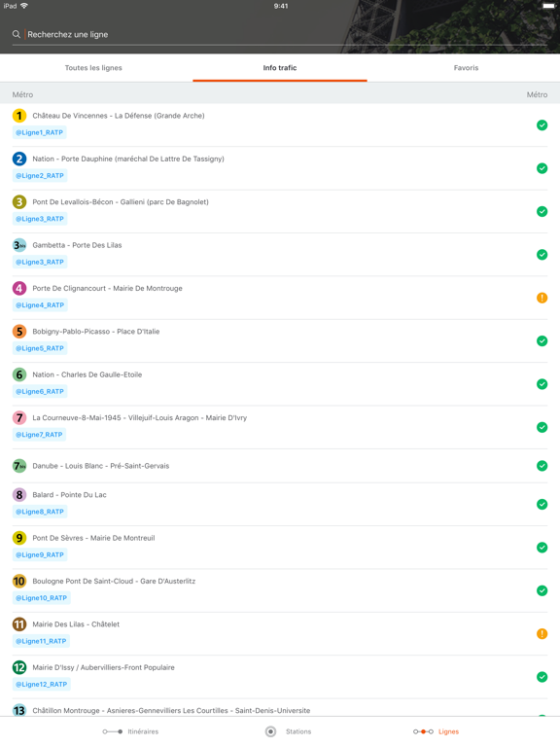This screenshot has height=747, width=560.
Task: Open the @Ligne5_RATP Twitter link
Action: point(40,348)
